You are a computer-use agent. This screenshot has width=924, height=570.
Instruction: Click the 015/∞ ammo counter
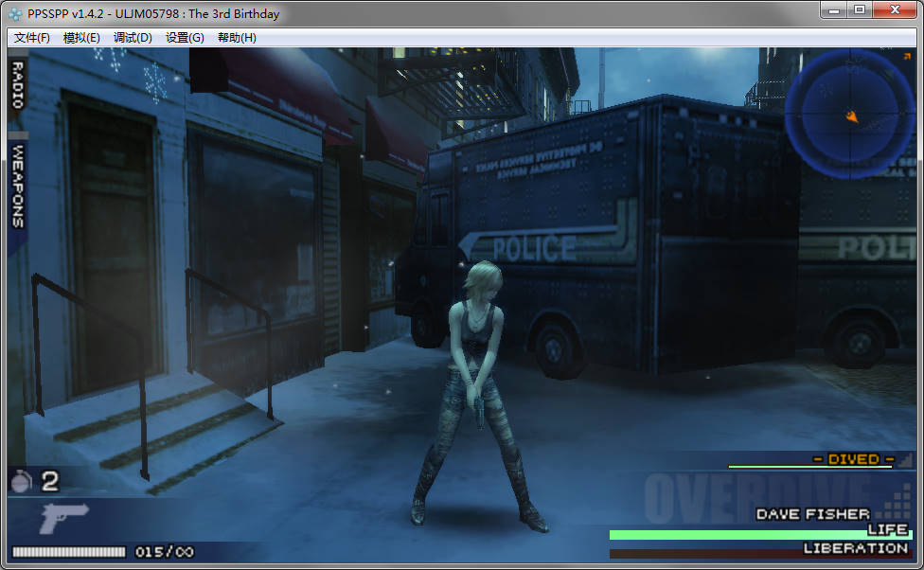point(165,552)
